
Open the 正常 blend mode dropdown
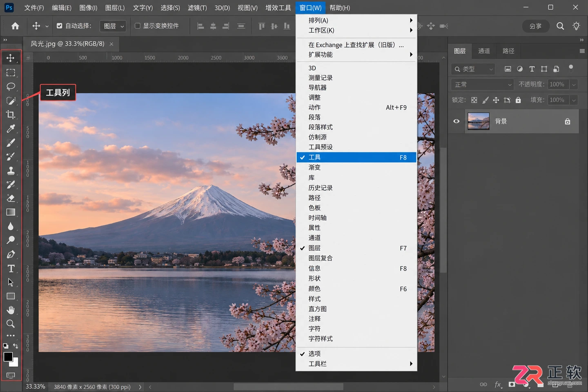click(x=482, y=85)
